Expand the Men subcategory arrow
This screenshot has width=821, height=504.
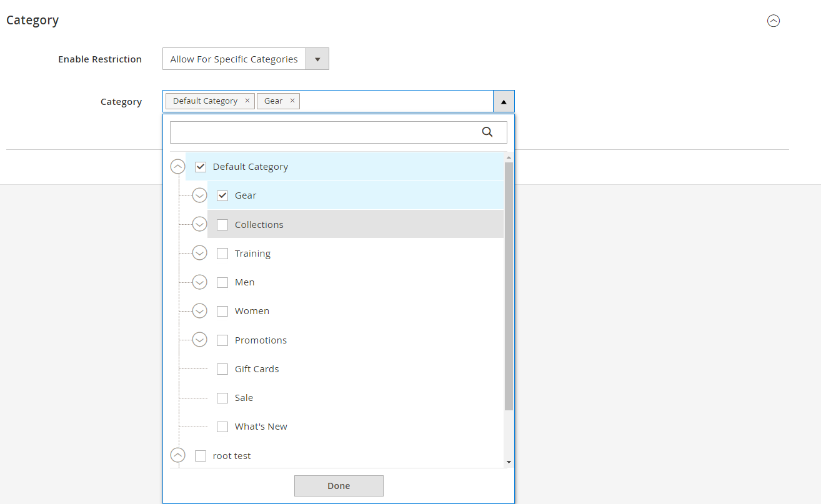199,282
